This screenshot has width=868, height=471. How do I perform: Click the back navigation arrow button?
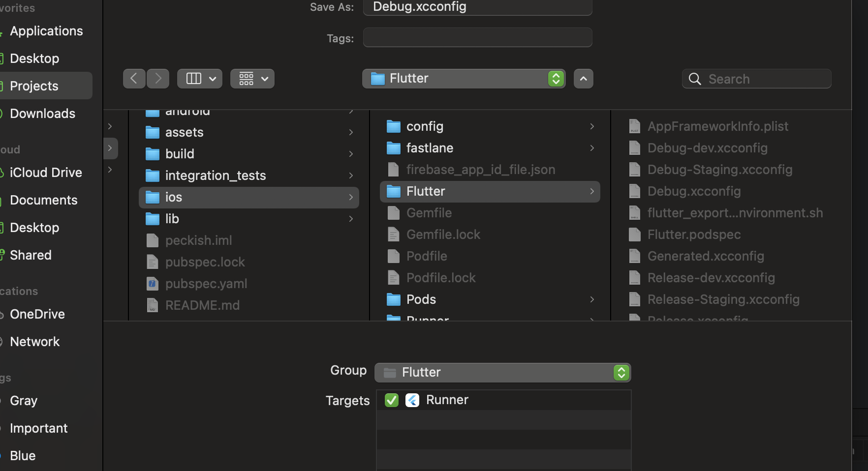click(x=134, y=79)
